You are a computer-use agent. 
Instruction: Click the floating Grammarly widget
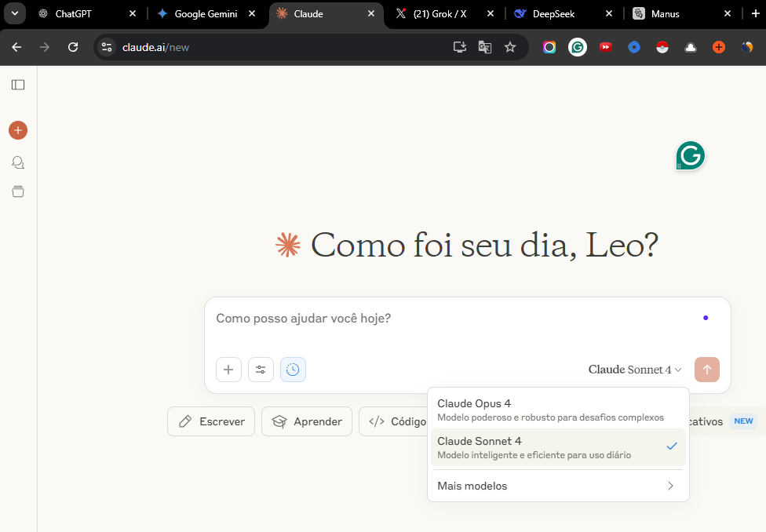pyautogui.click(x=691, y=156)
